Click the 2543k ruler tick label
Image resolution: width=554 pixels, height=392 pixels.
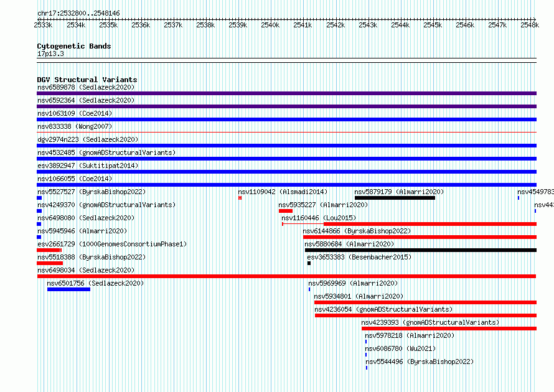pyautogui.click(x=368, y=25)
